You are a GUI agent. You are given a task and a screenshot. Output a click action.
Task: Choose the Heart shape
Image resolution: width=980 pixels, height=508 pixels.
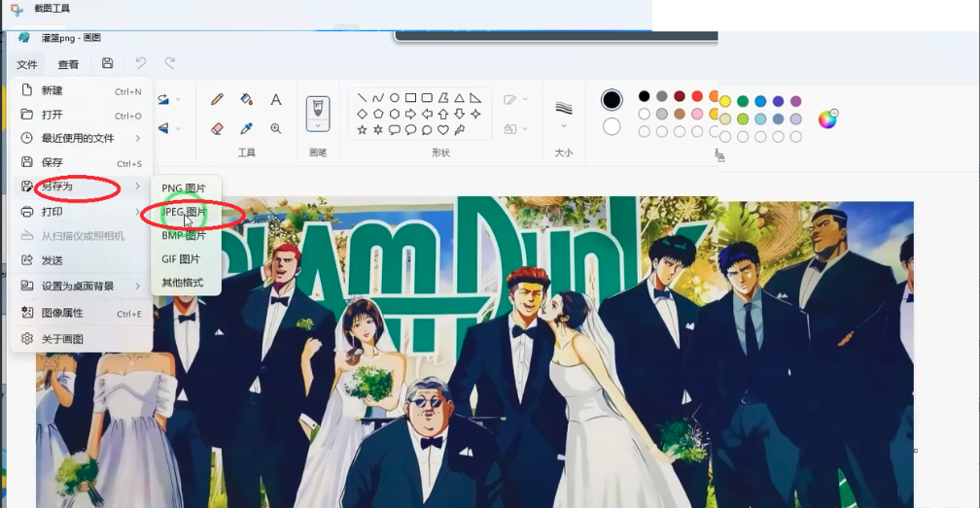pyautogui.click(x=443, y=130)
